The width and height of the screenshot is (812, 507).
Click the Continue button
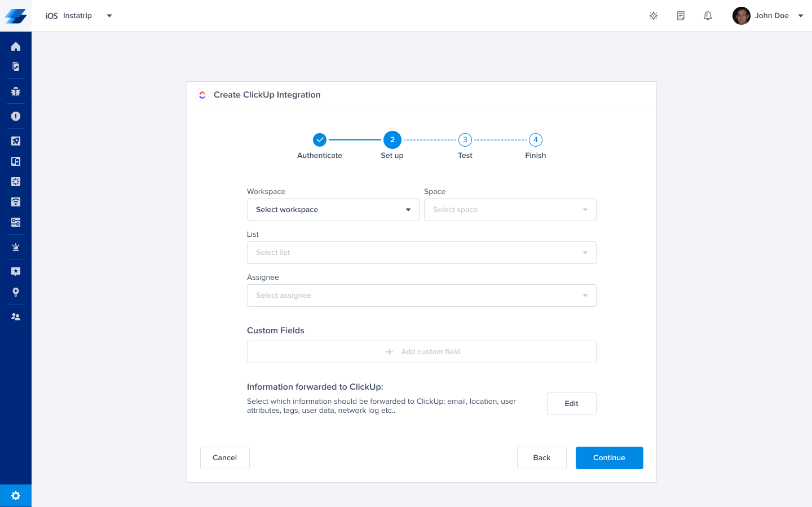point(610,458)
